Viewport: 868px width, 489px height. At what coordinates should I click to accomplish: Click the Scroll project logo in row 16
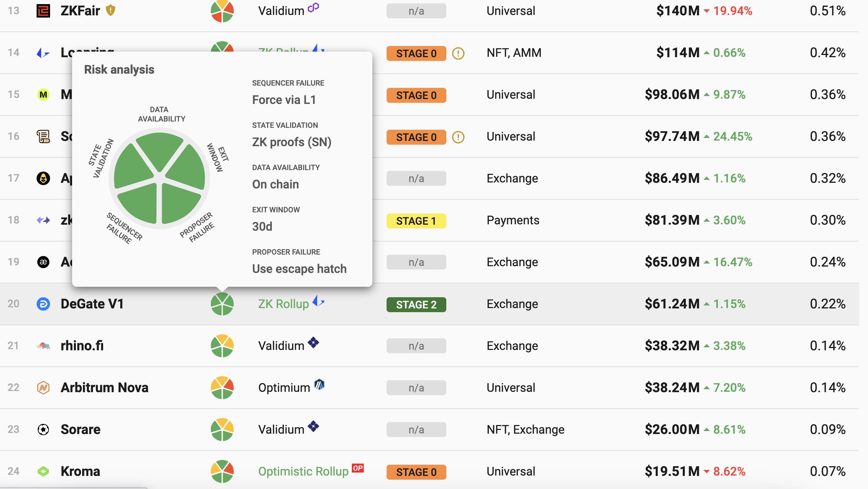(43, 136)
